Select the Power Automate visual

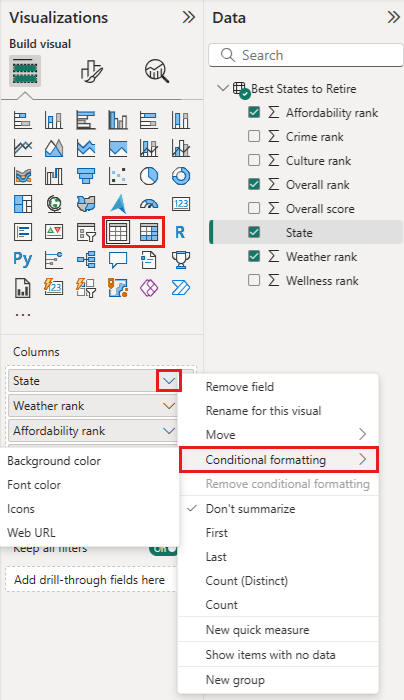(181, 288)
